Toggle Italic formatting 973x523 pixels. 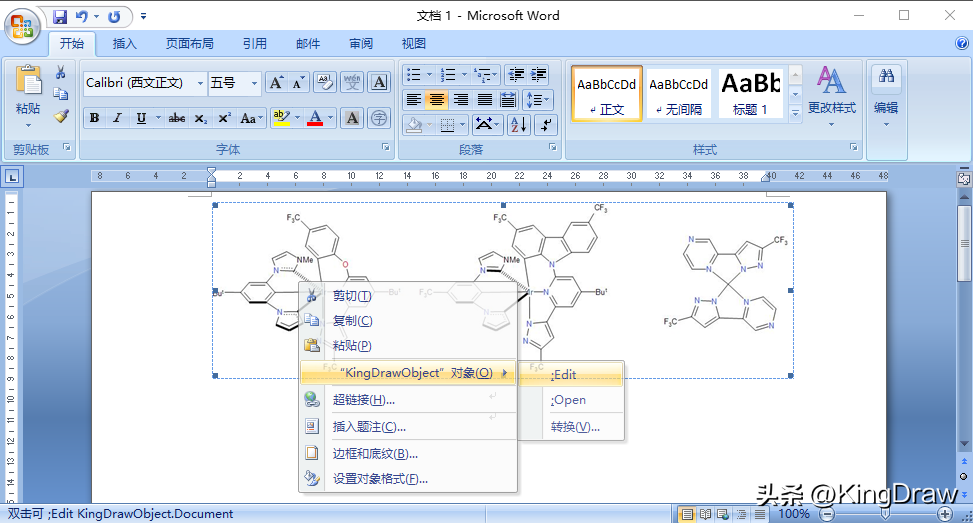click(117, 118)
